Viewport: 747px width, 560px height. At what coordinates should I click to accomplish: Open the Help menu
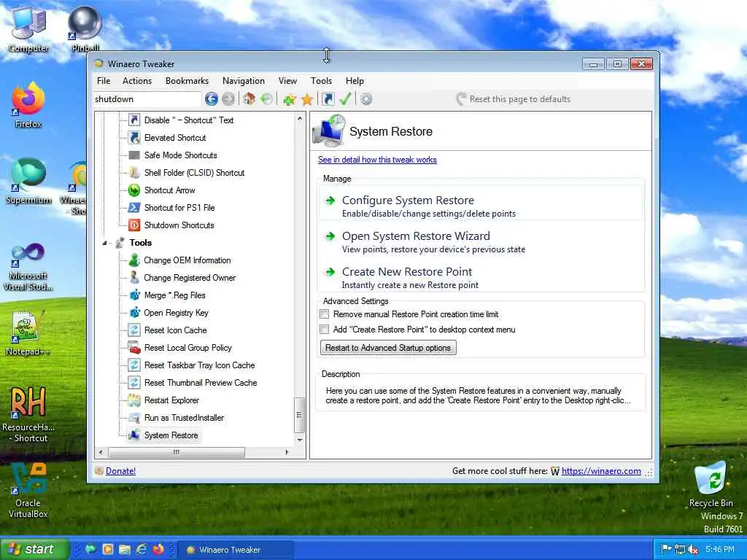click(355, 81)
